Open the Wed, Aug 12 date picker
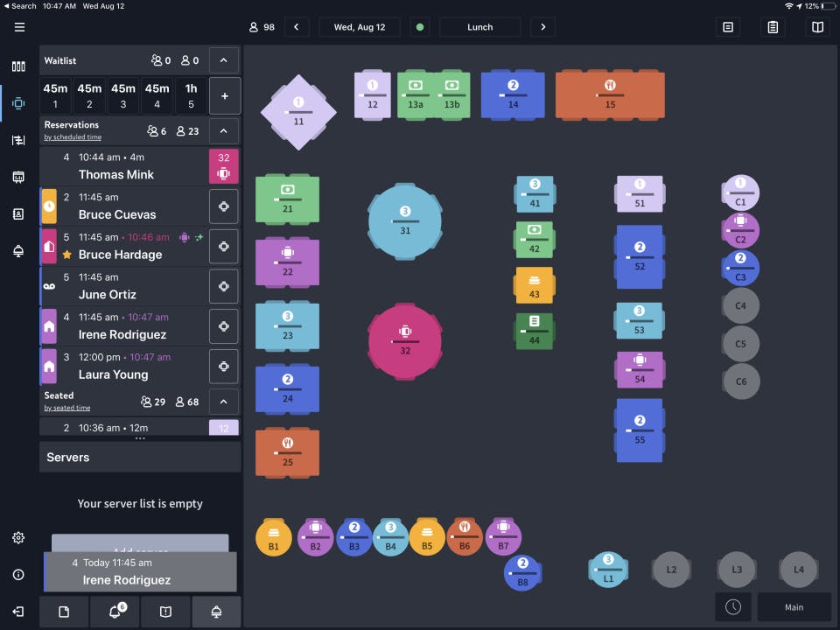Image resolution: width=840 pixels, height=630 pixels. (360, 27)
